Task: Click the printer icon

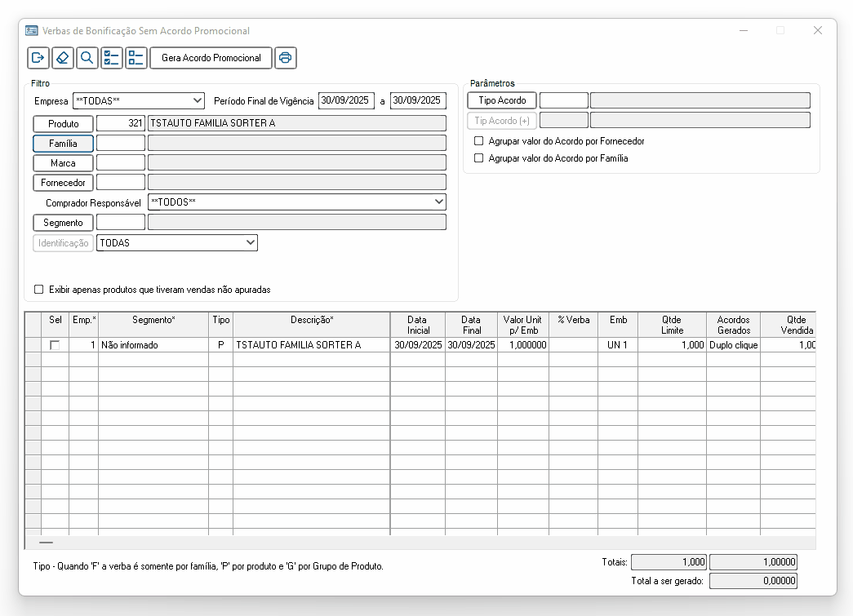Action: (x=286, y=58)
